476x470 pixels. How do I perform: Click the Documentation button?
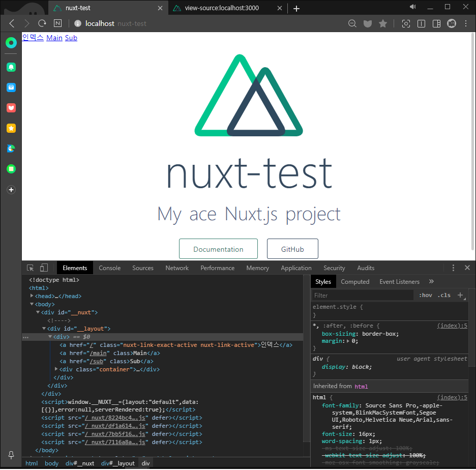[x=218, y=249]
